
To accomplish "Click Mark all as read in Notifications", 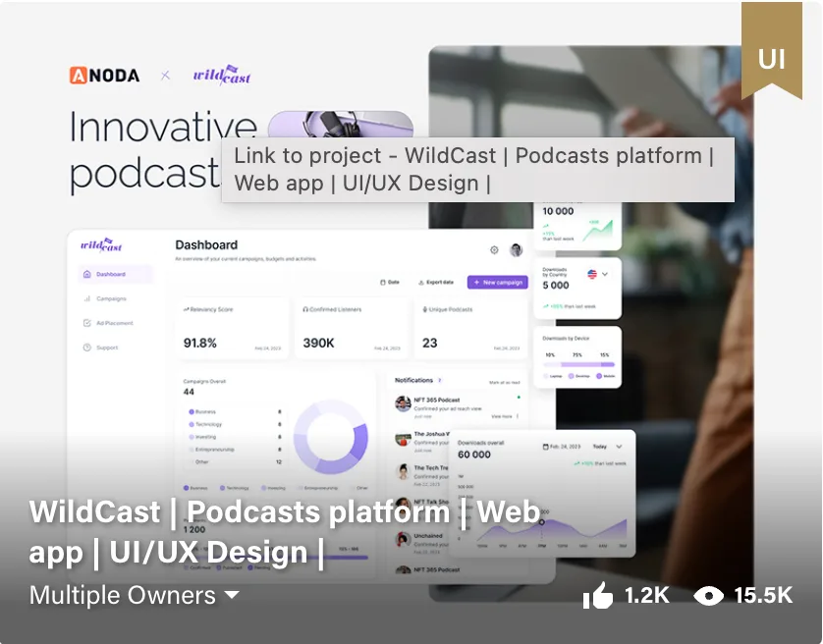I will coord(504,382).
